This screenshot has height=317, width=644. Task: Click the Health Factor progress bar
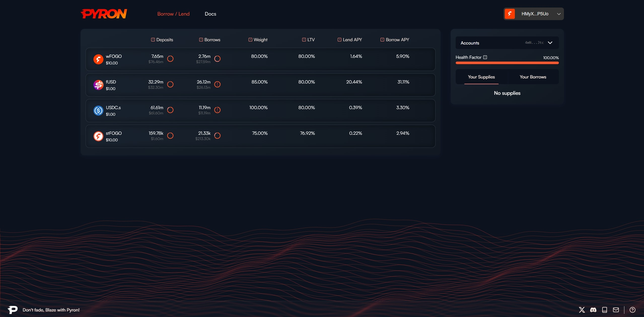click(507, 63)
